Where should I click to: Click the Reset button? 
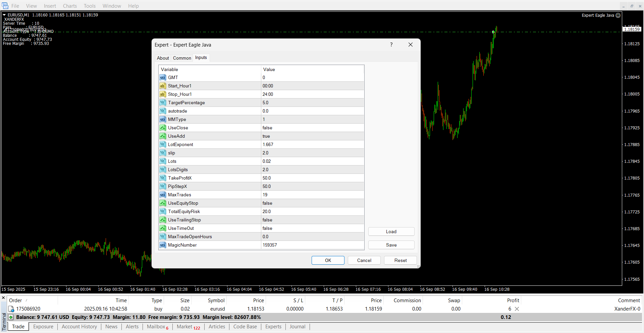400,261
